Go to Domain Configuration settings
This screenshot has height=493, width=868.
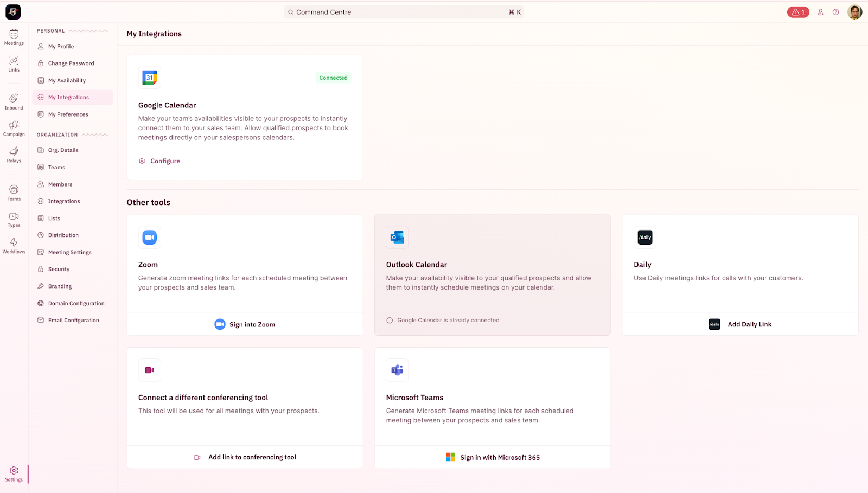(76, 303)
